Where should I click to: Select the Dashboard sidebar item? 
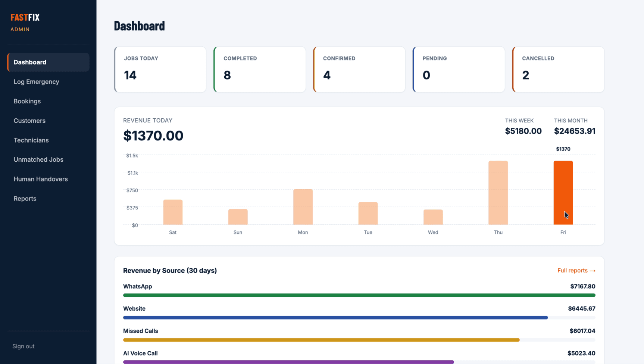pos(48,62)
